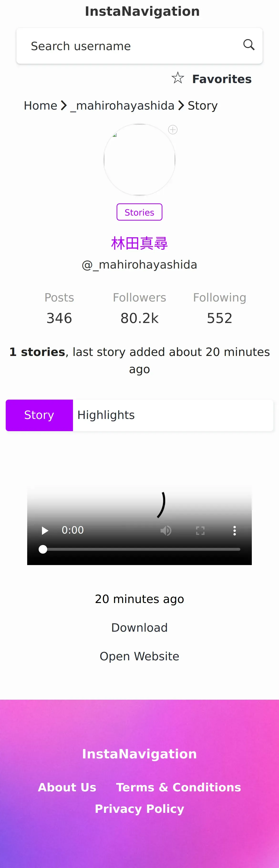Image resolution: width=279 pixels, height=868 pixels.
Task: Open About Us in the footer
Action: (x=67, y=787)
